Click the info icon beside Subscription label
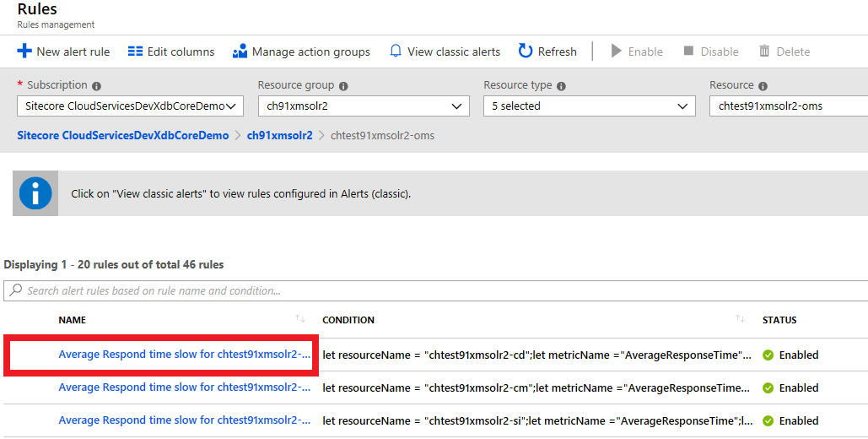 pos(96,86)
